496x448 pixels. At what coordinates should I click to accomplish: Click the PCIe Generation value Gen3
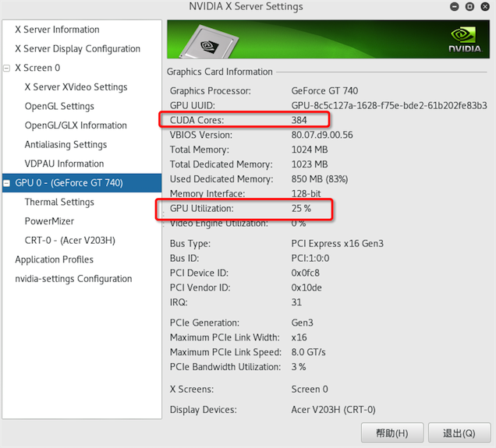(x=302, y=323)
